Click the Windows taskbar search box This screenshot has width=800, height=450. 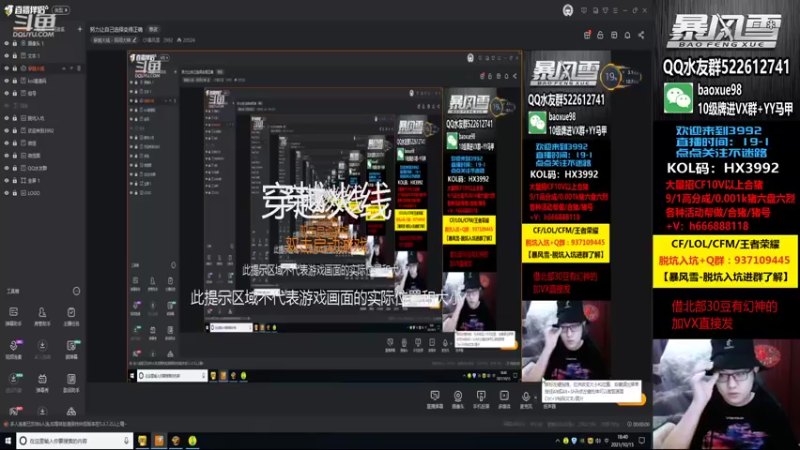74,440
